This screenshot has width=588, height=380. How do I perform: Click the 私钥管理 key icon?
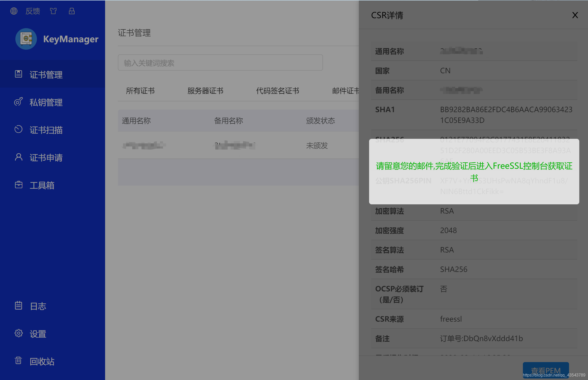click(x=18, y=102)
